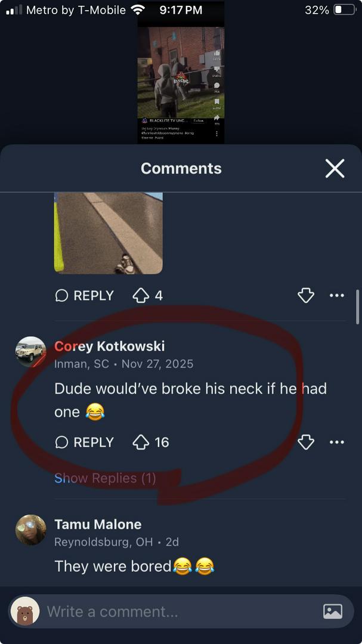This screenshot has height=644, width=362.
Task: Reply to the image comment
Action: [84, 295]
